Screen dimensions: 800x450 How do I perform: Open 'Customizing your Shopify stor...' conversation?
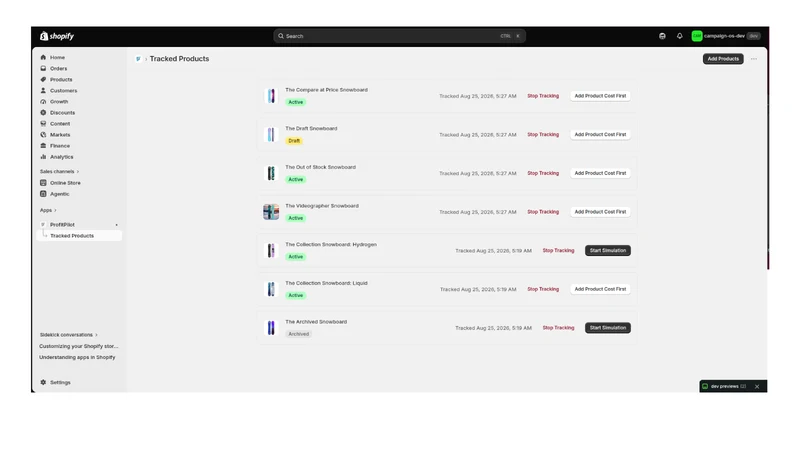pos(79,346)
